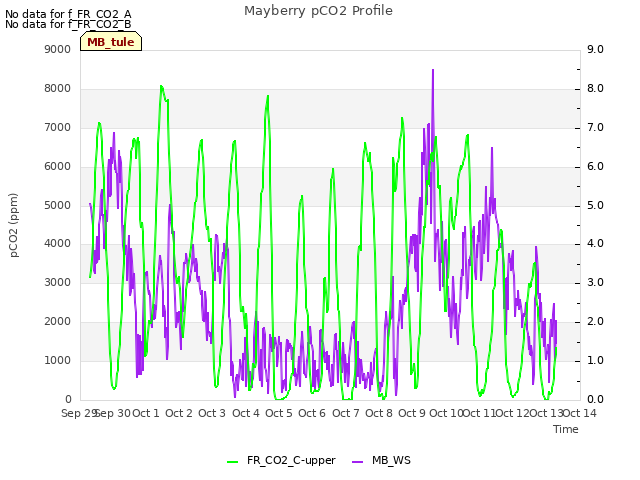The width and height of the screenshot is (640, 480).
Task: Click the 'No data for f_FR_CO2_A' message
Action: pyautogui.click(x=68, y=14)
